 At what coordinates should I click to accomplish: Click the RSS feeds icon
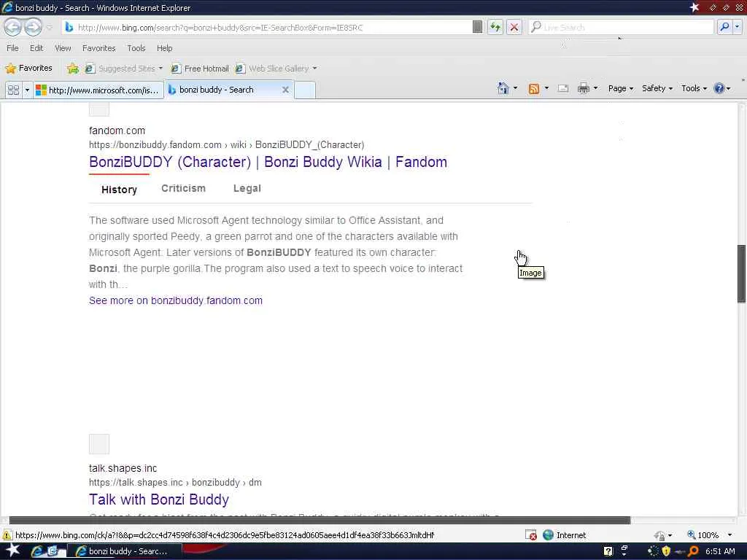(534, 88)
